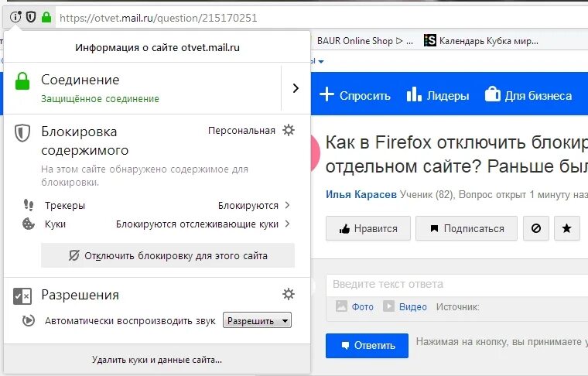Click the plus icon next to Спросить
The width and height of the screenshot is (588, 376).
326,94
